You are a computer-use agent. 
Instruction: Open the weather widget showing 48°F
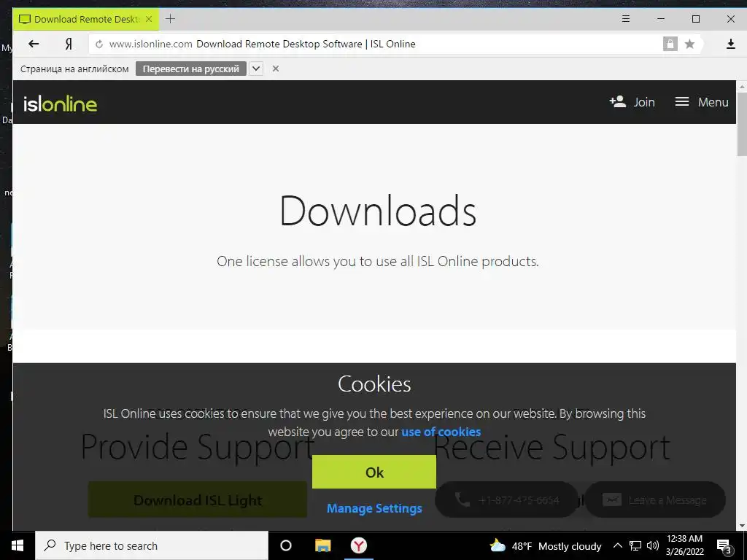(x=546, y=545)
